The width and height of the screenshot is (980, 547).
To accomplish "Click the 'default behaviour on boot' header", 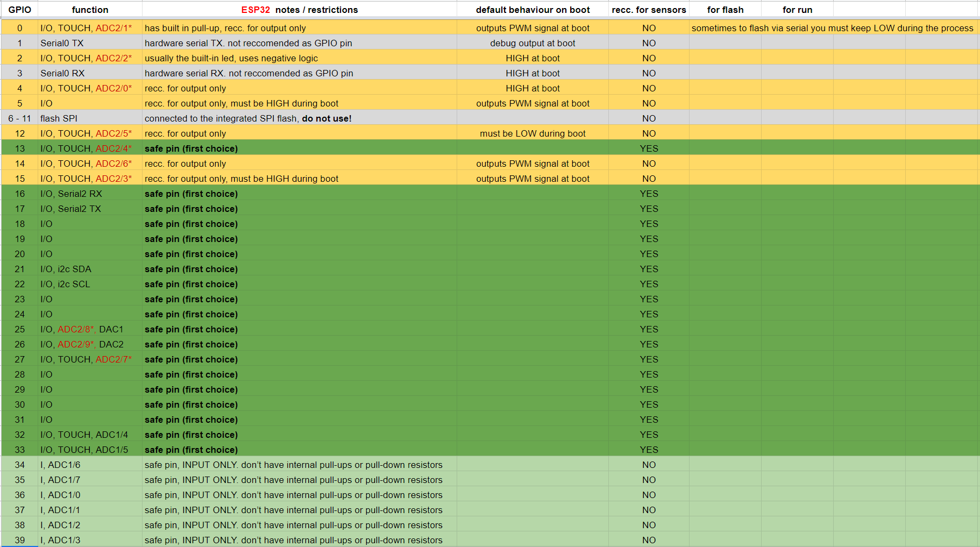I will [532, 10].
